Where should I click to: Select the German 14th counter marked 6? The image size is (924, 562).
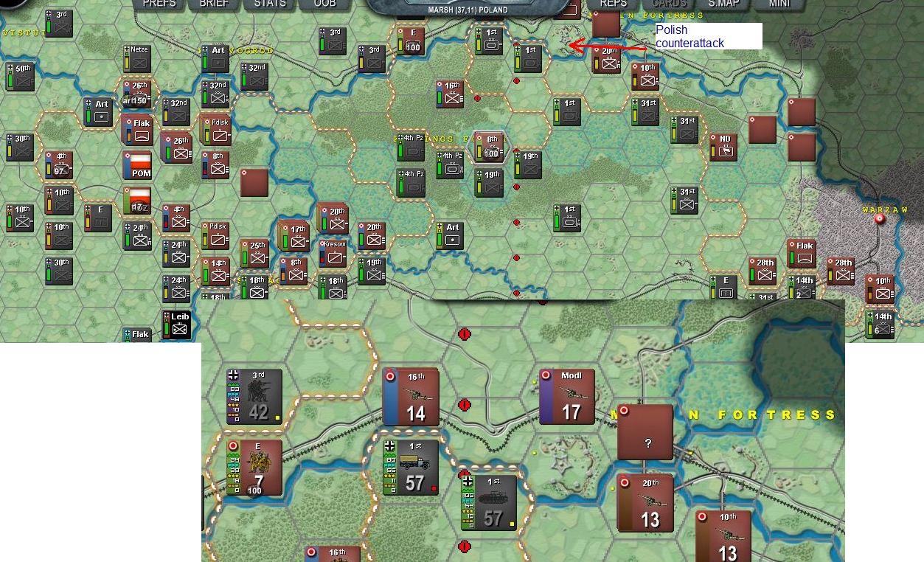click(880, 325)
